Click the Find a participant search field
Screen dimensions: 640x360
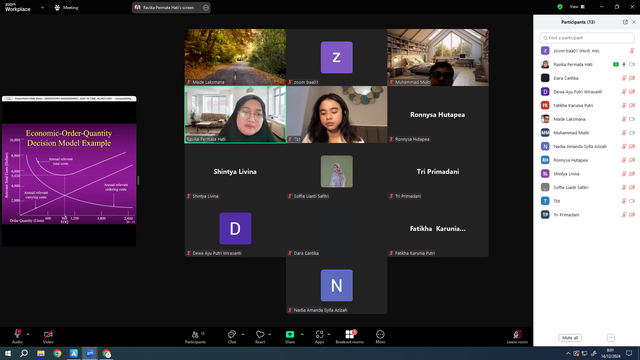tap(587, 38)
